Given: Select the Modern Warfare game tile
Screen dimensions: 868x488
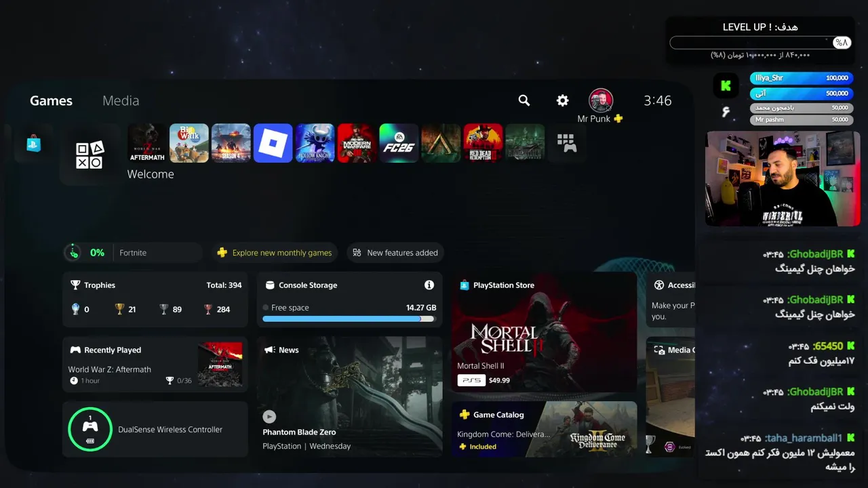Looking at the screenshot, I should click(x=357, y=143).
